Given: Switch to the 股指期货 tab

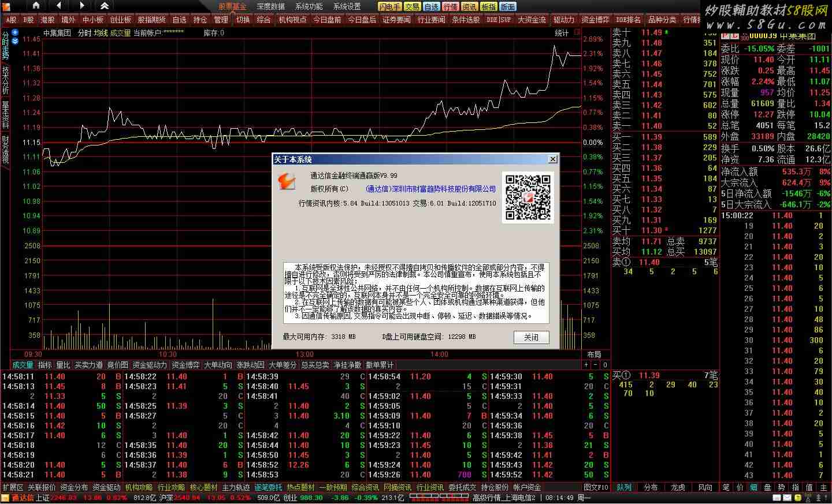Looking at the screenshot, I should click(151, 20).
